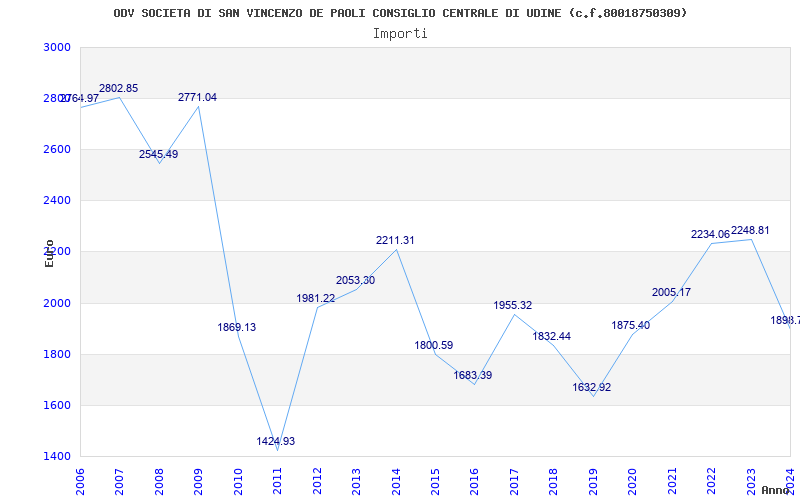This screenshot has width=800, height=500.
Task: Click x-axis year 2012
Action: coord(317,481)
